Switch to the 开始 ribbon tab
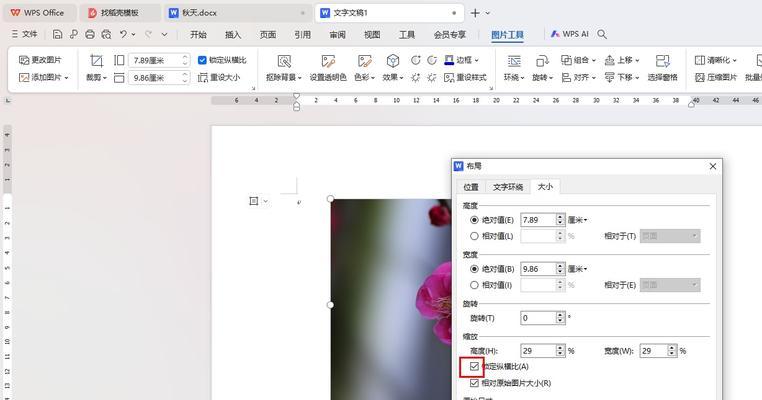Screen dimensions: 762x400 tap(198, 34)
